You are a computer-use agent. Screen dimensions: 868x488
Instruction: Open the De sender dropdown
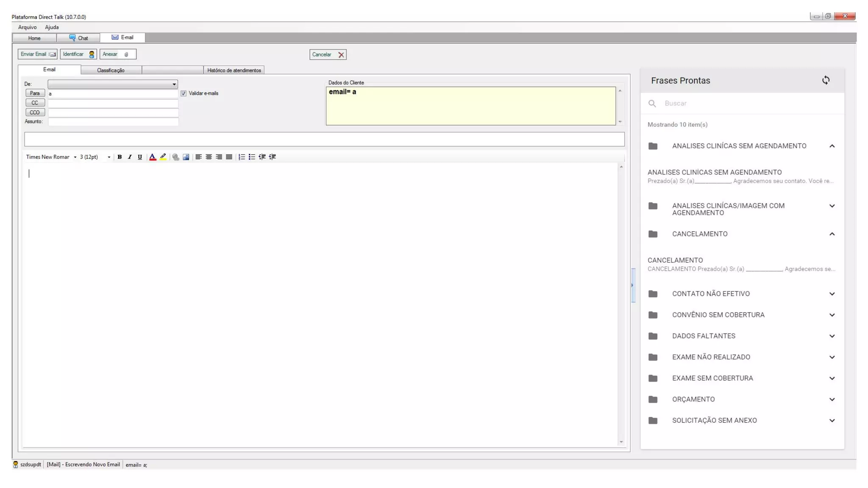click(x=174, y=84)
